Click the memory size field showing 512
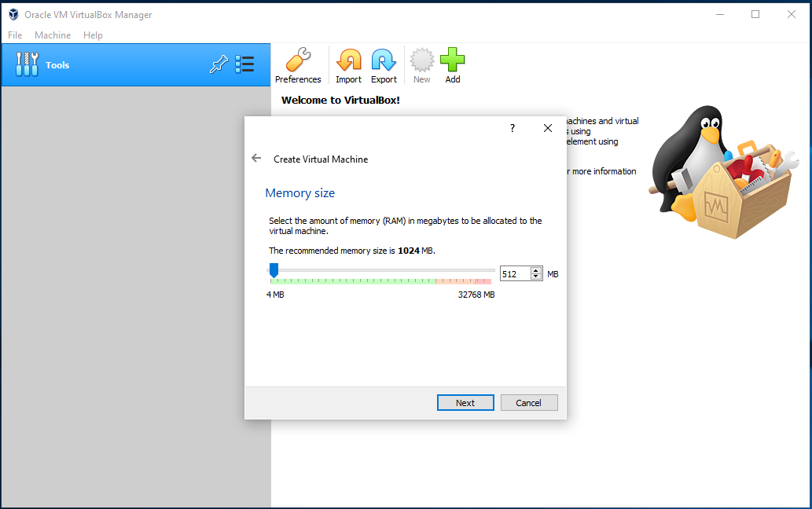The height and width of the screenshot is (509, 812). [x=515, y=274]
